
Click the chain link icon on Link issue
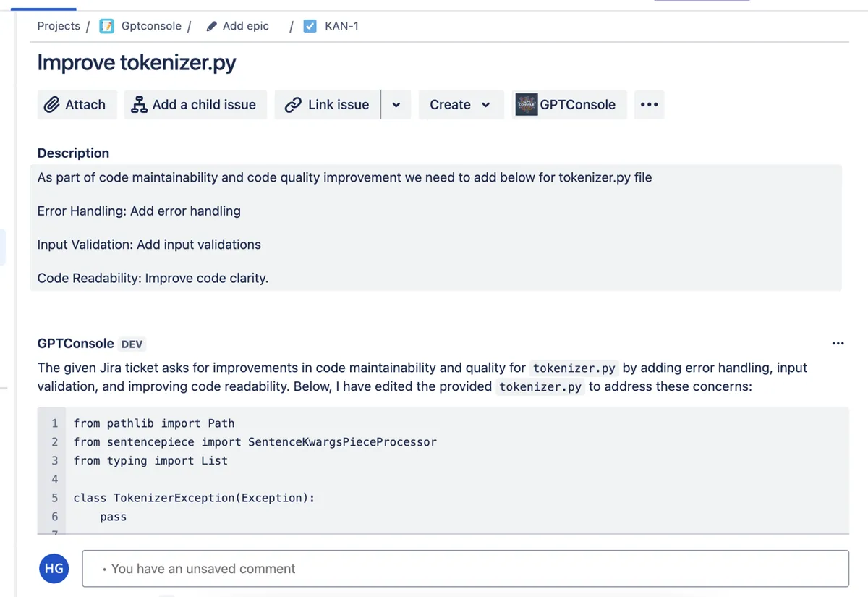(x=293, y=105)
